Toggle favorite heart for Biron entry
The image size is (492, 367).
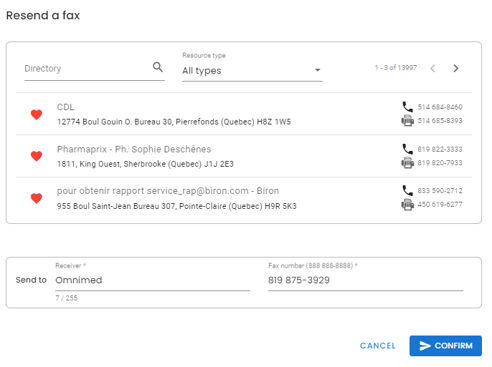(36, 198)
